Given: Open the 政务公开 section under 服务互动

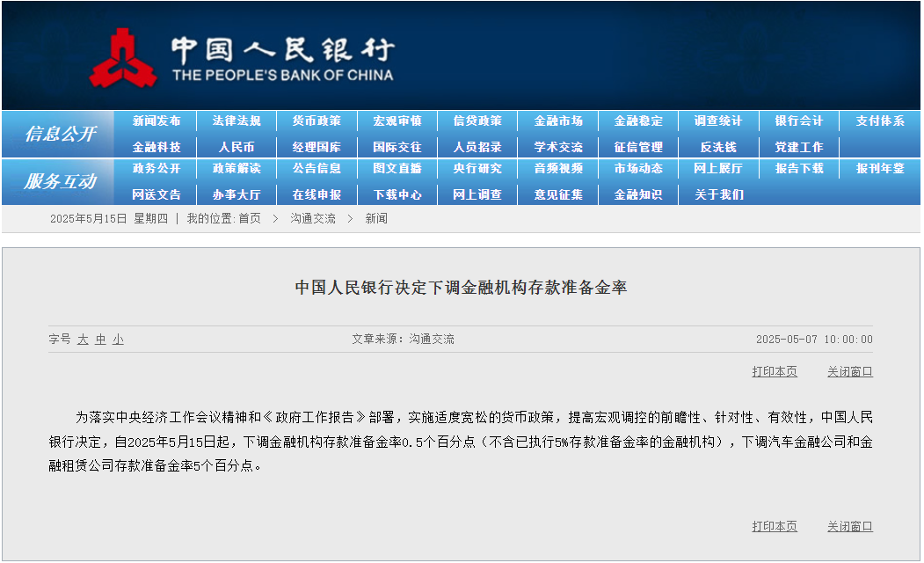Looking at the screenshot, I should (x=156, y=170).
